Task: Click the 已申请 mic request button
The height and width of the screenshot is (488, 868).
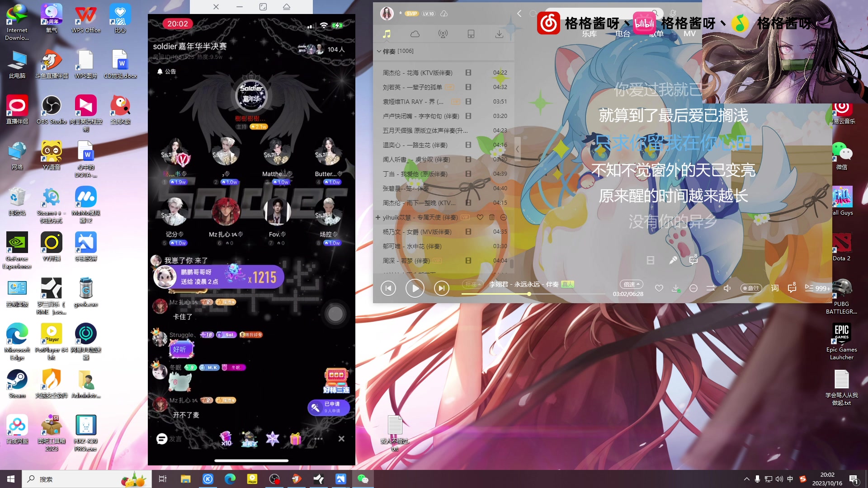Action: (x=329, y=407)
